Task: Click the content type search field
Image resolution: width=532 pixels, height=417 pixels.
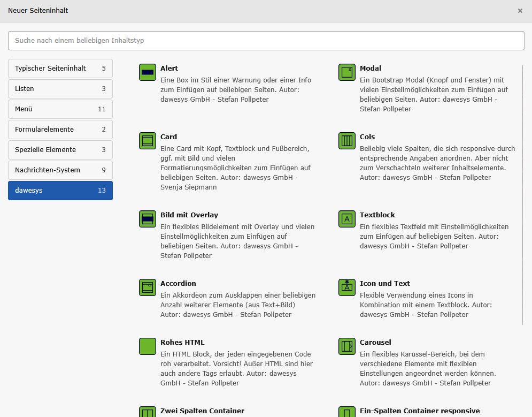Action: click(266, 41)
